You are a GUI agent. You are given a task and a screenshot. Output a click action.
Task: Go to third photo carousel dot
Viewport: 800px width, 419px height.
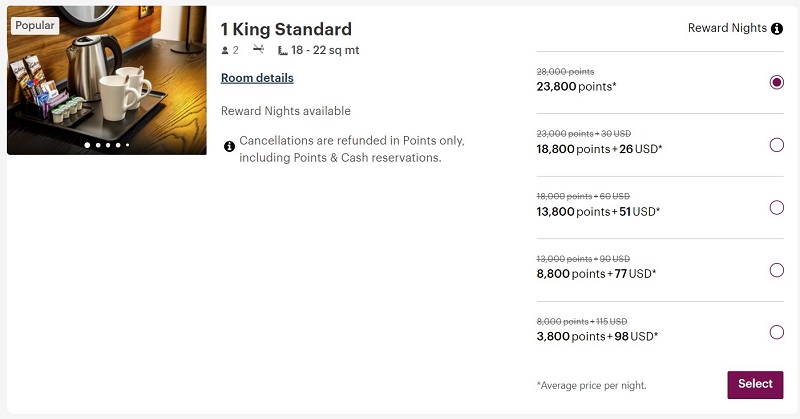tap(108, 145)
